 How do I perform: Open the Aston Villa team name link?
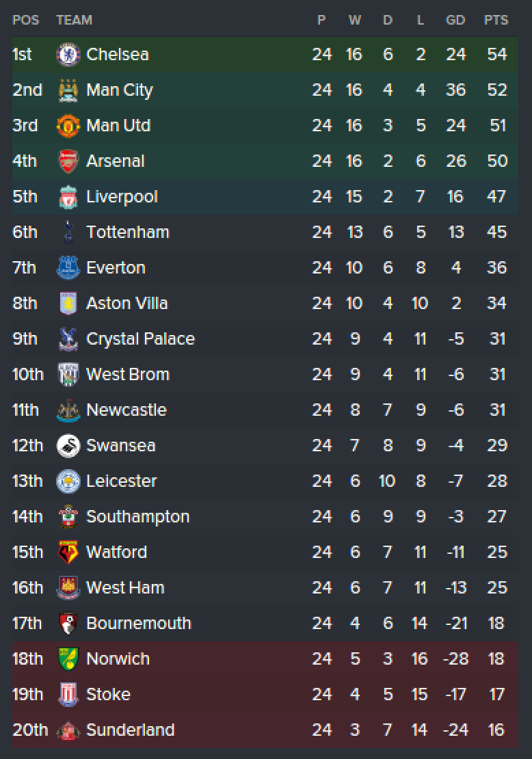[127, 304]
